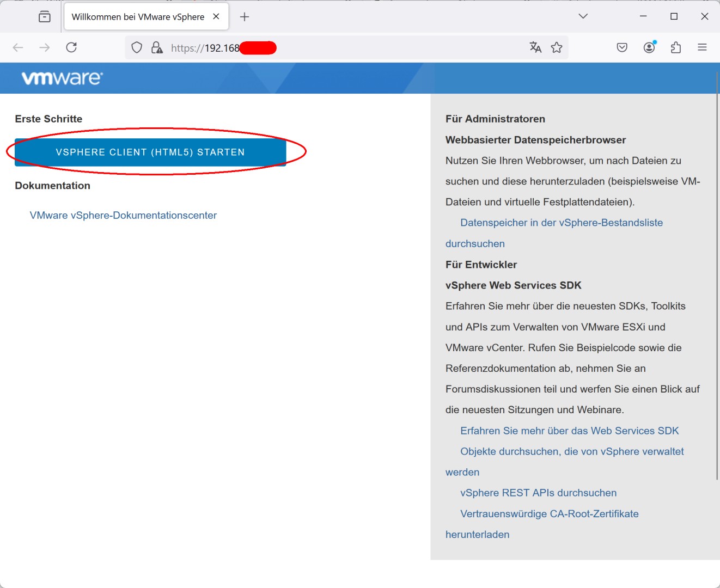
Task: Click the Erste Schritte heading
Action: click(48, 119)
